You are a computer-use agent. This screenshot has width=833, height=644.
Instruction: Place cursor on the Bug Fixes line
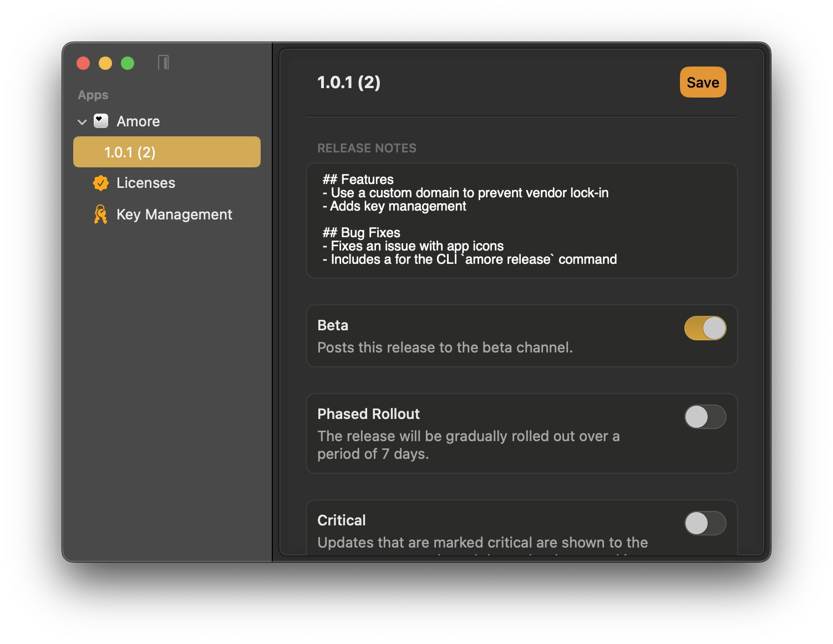(x=361, y=232)
